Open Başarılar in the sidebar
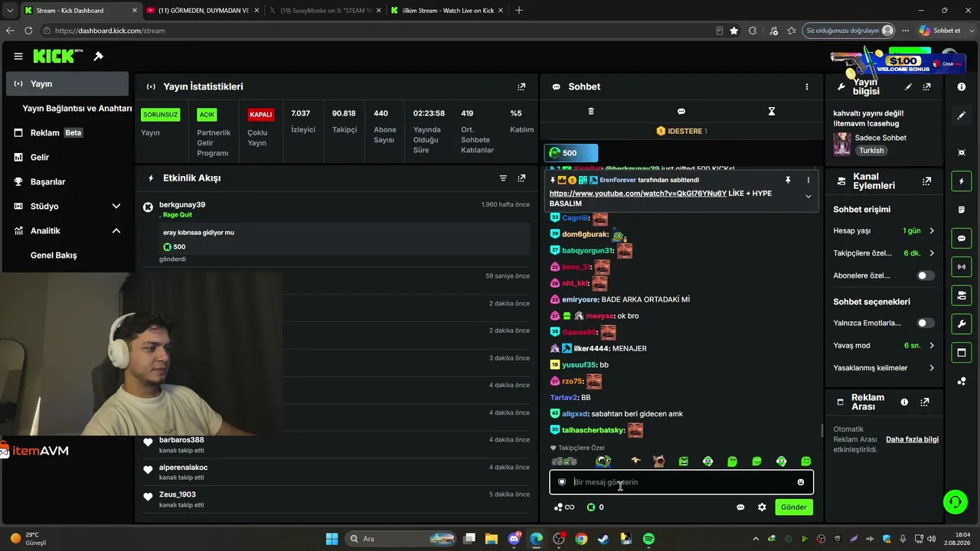This screenshot has width=980, height=551. (x=67, y=182)
